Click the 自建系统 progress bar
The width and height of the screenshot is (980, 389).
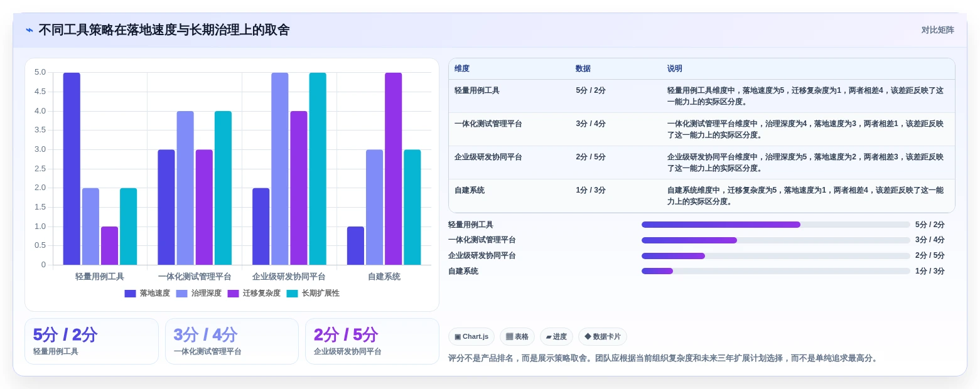tap(776, 271)
